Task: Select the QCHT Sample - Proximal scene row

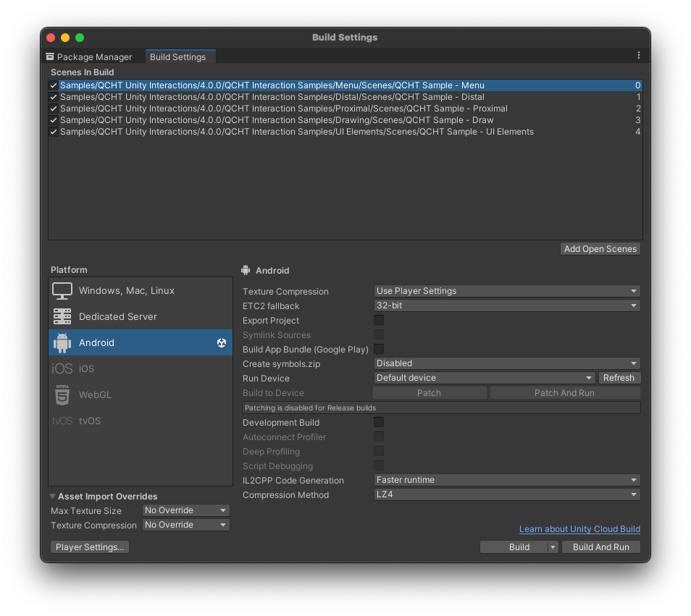Action: point(345,109)
